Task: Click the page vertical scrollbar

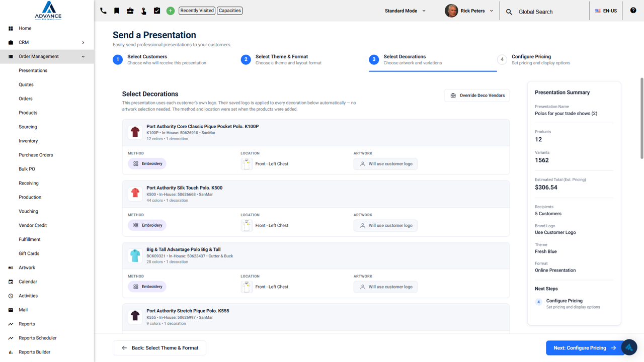Action: click(641, 119)
